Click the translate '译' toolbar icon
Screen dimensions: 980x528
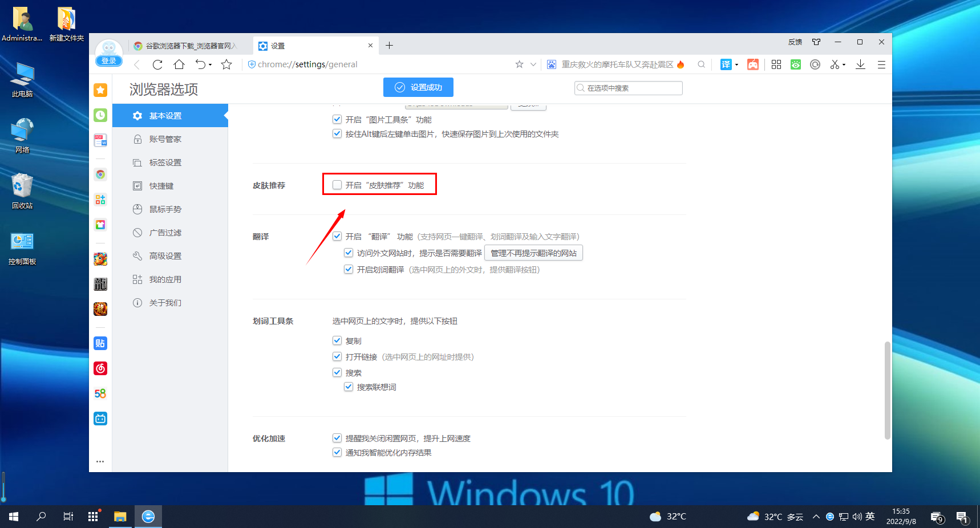(726, 64)
